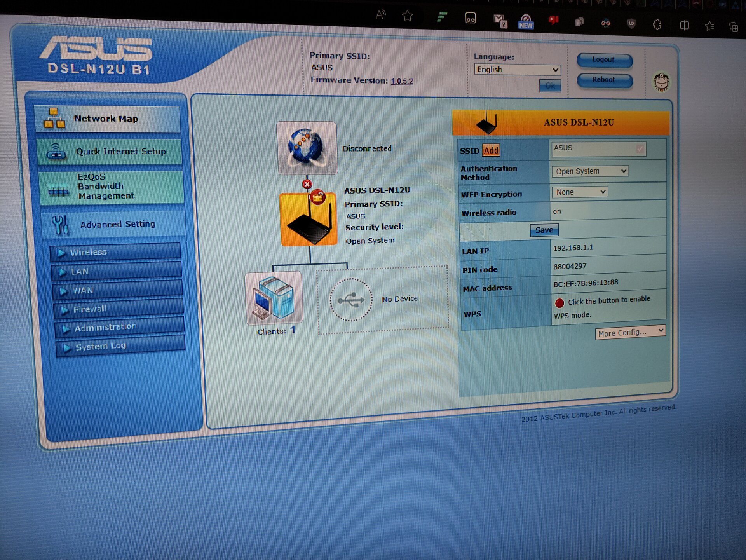Click the EzQoS bandwidth icon

pos(58,192)
